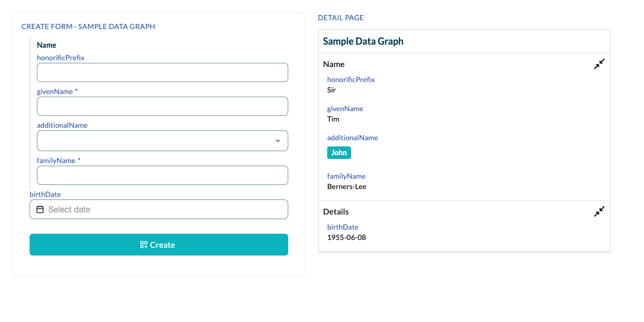The image size is (644, 322).
Task: Focus the honorificPrefix input field
Action: click(163, 73)
